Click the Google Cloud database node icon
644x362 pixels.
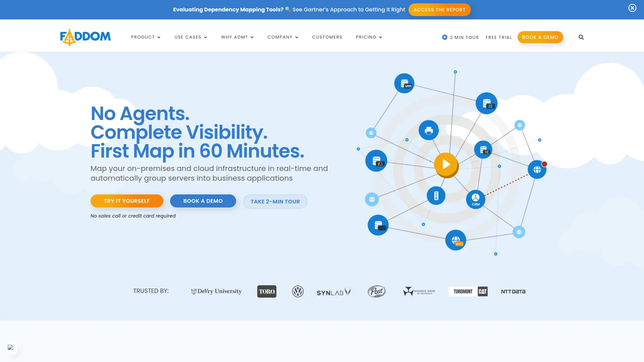pos(376,161)
